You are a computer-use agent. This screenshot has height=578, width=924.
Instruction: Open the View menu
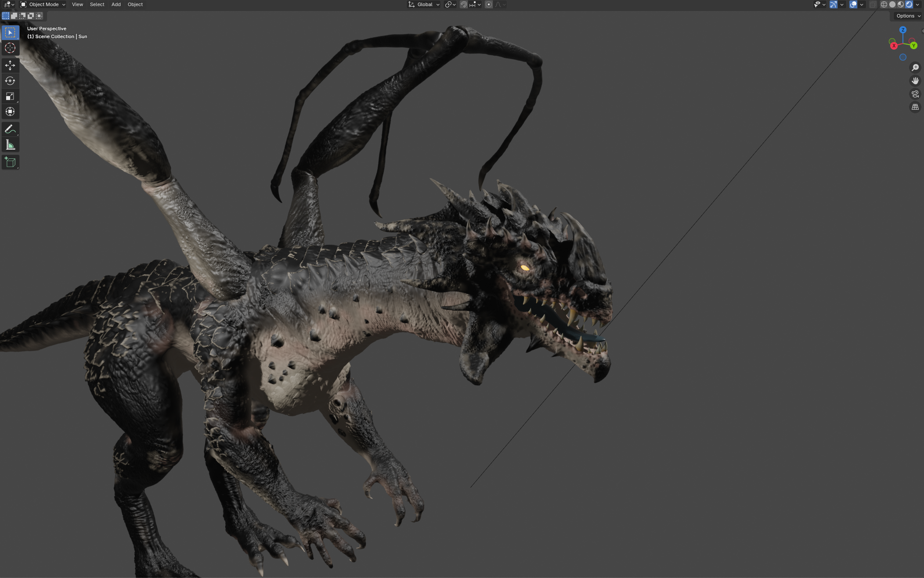pos(77,4)
